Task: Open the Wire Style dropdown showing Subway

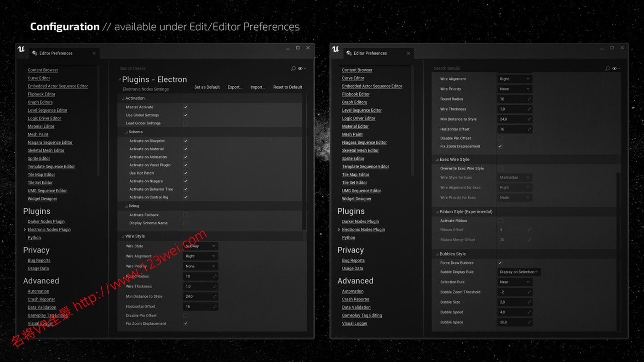Action: 200,246
